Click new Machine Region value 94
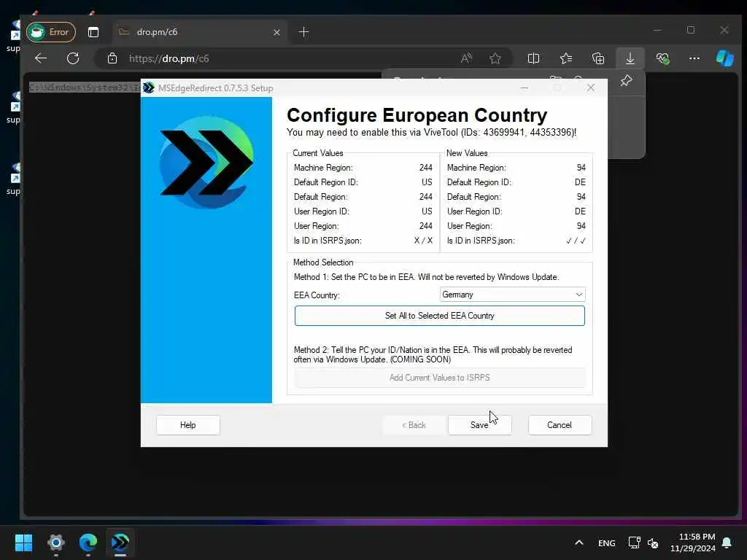Image resolution: width=747 pixels, height=560 pixels. click(x=581, y=168)
